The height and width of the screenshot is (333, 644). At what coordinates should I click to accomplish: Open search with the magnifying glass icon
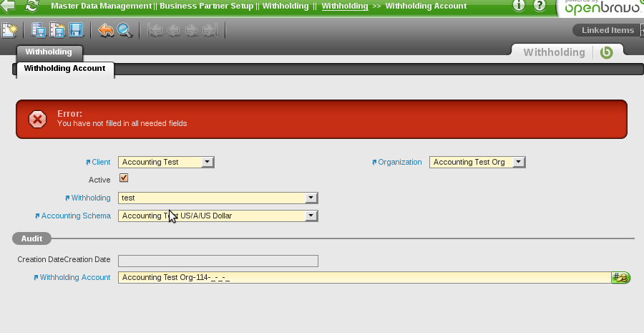point(125,30)
